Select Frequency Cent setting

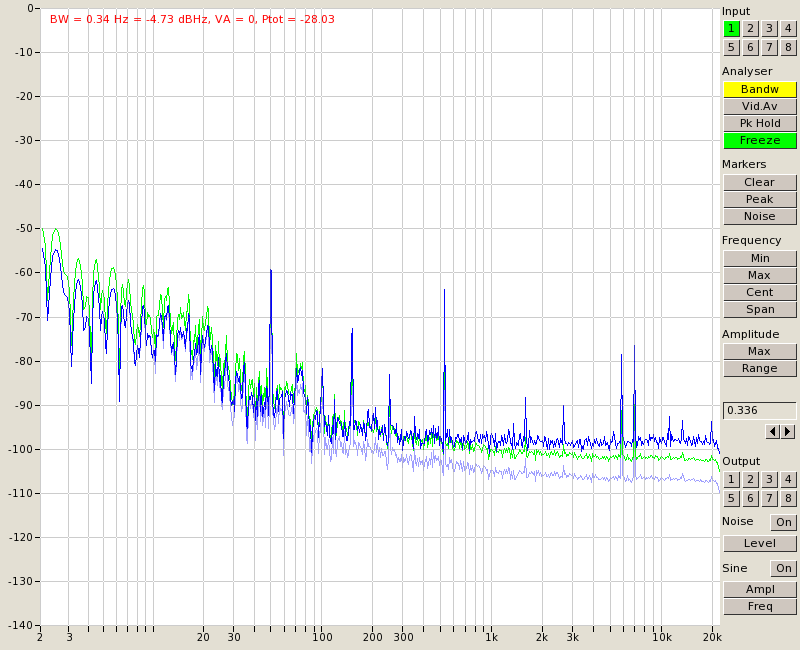[760, 292]
